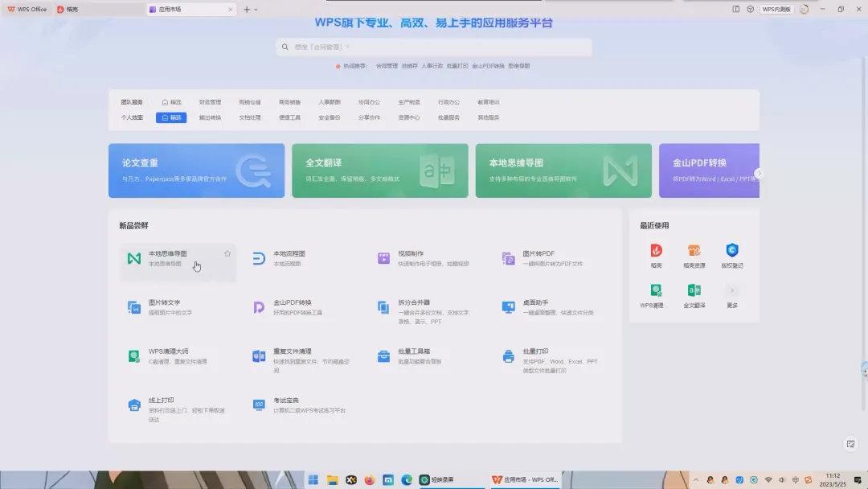Screen dimensions: 868x489
Task: Open 稻壳 in the 最近使用 panel
Action: pyautogui.click(x=656, y=255)
